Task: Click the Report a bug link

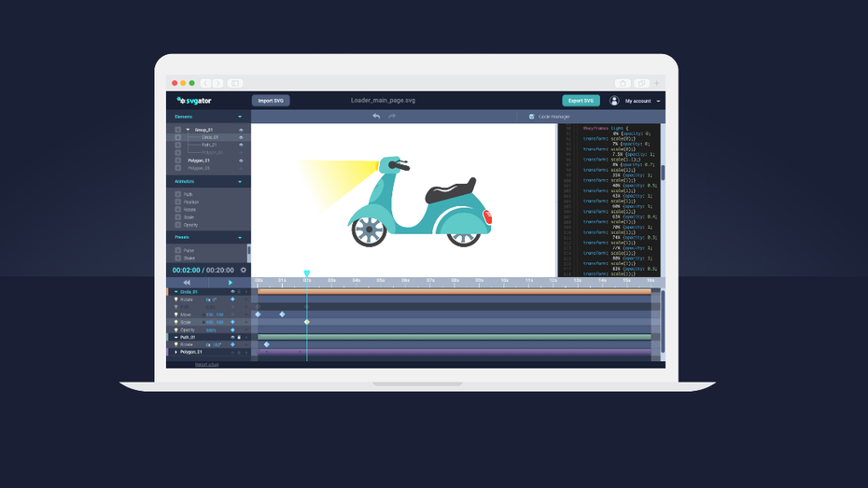Action: coord(207,364)
